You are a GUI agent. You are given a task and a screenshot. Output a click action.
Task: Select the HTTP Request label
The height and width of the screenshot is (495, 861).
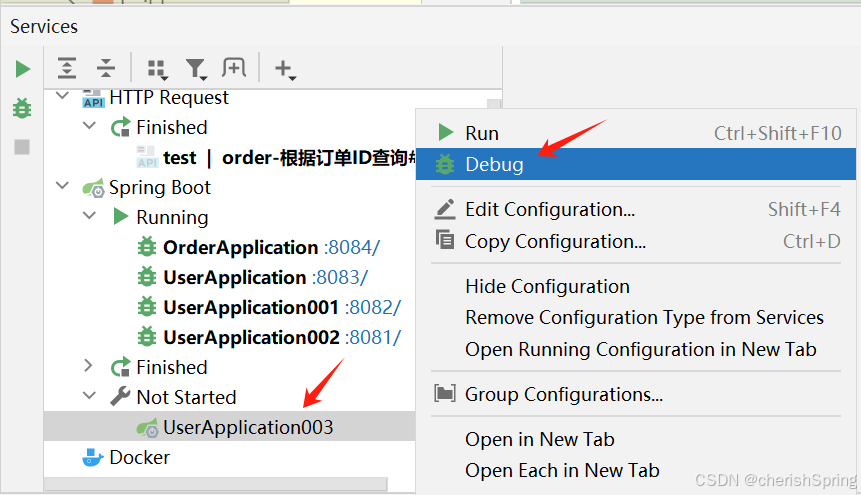click(169, 98)
